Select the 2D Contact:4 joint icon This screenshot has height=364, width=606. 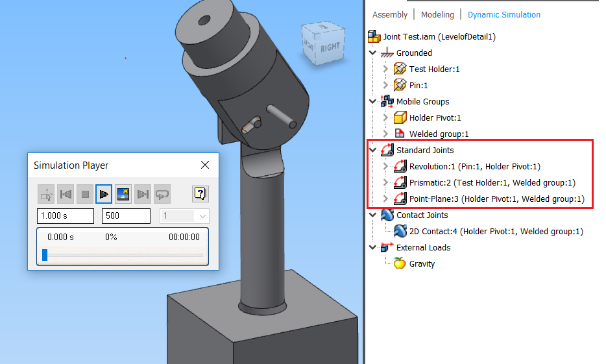(400, 231)
